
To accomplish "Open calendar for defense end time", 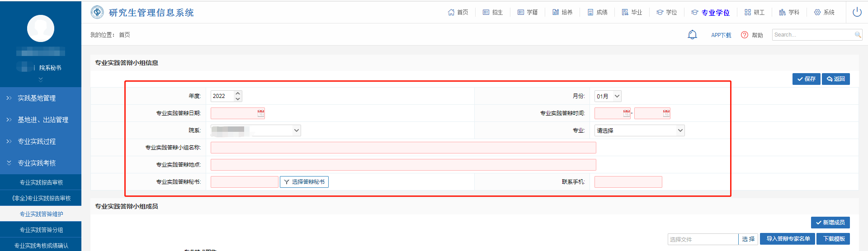I will pyautogui.click(x=666, y=113).
